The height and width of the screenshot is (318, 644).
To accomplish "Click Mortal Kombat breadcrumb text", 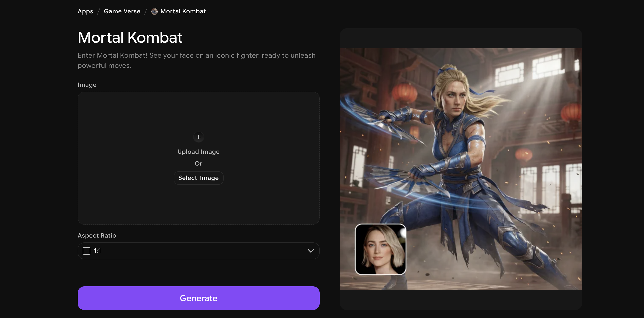I will (x=183, y=11).
